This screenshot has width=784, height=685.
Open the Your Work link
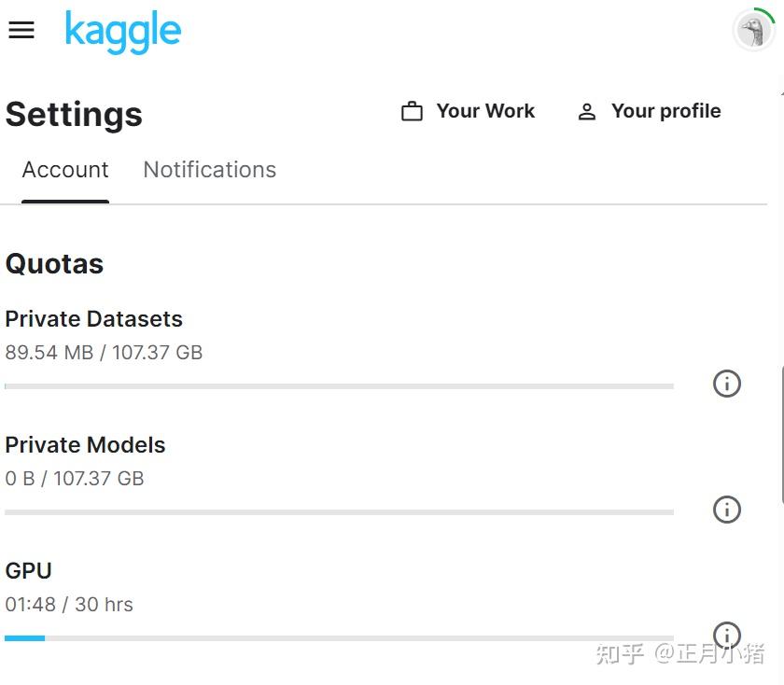(x=485, y=111)
